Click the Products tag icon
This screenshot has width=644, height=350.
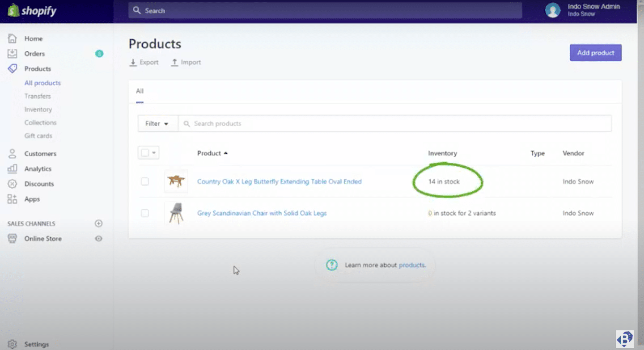12,68
